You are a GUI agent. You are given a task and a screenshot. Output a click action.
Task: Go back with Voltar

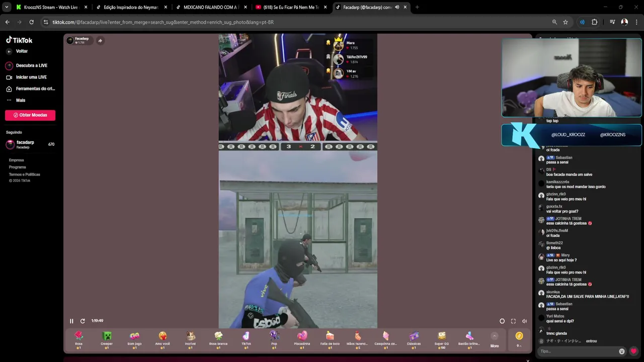[18, 51]
